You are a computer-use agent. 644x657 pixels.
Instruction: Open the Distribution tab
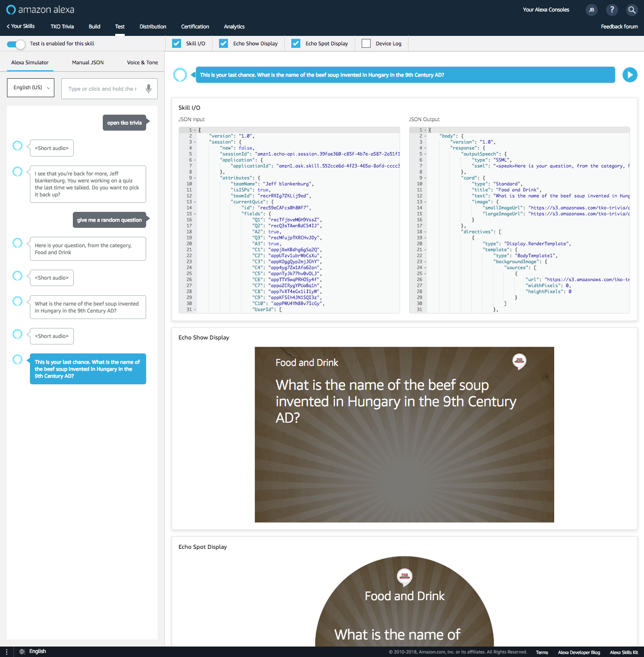click(153, 27)
